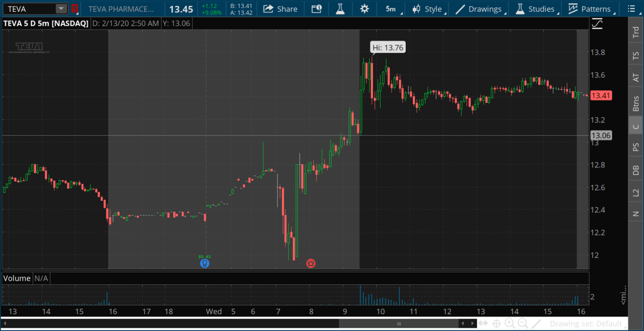Click the horizontal chart scrollbar thumb

coord(398,323)
